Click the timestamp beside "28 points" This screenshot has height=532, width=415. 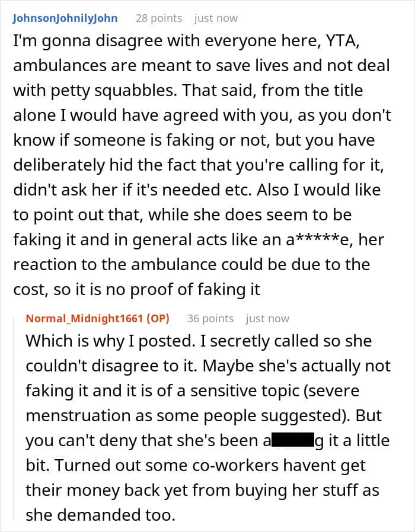pyautogui.click(x=216, y=18)
